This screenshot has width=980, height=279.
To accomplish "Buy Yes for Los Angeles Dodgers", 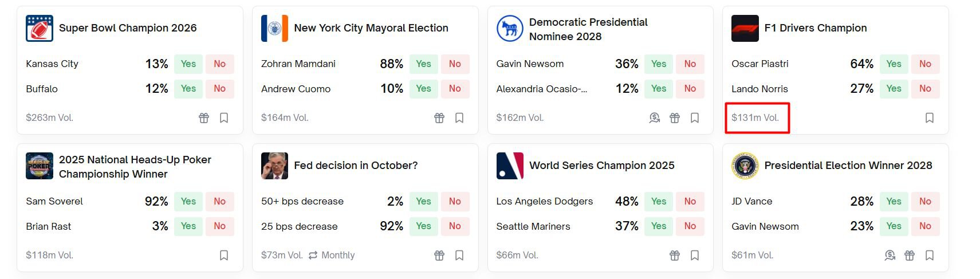I will (659, 202).
